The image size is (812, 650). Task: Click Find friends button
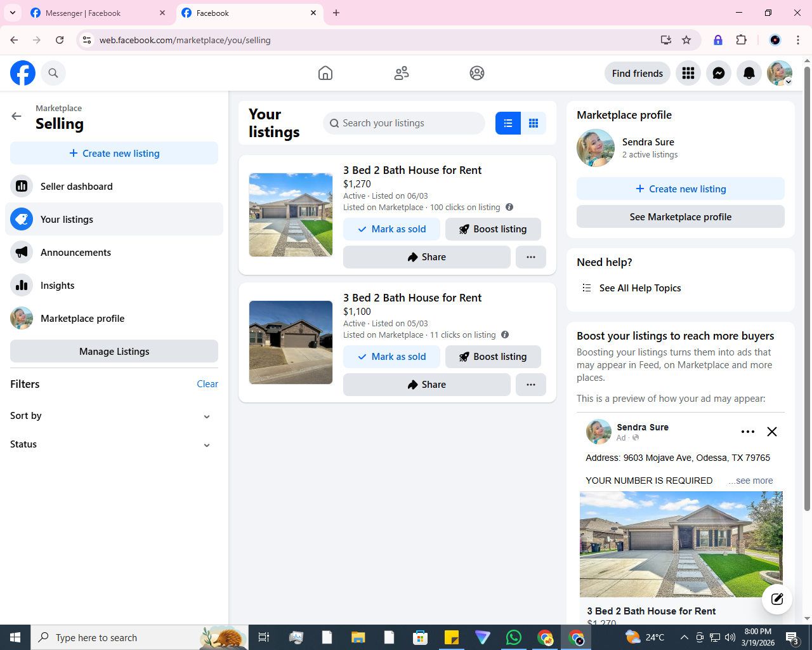(x=638, y=73)
